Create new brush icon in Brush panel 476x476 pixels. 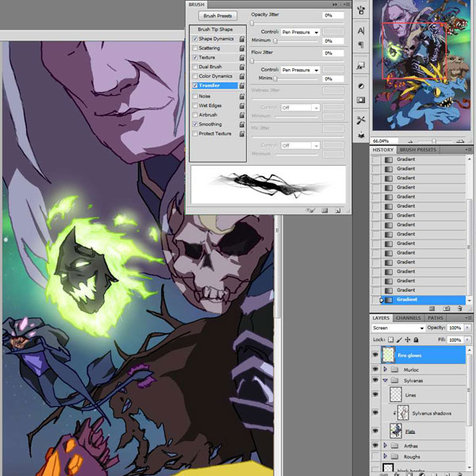point(338,210)
